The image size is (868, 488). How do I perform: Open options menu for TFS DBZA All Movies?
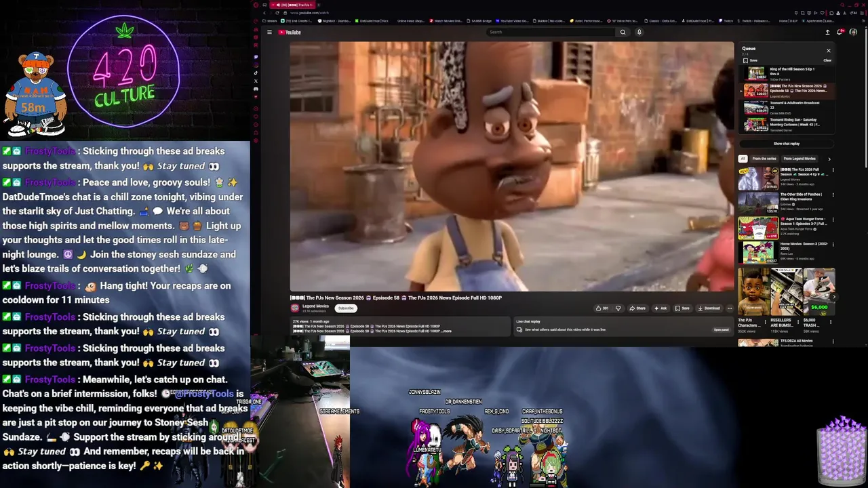click(x=833, y=342)
